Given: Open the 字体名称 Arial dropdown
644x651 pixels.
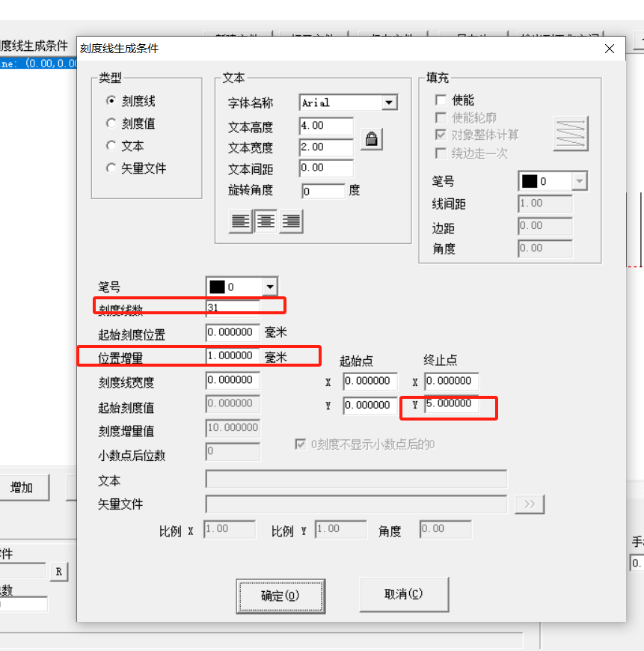Looking at the screenshot, I should click(389, 102).
